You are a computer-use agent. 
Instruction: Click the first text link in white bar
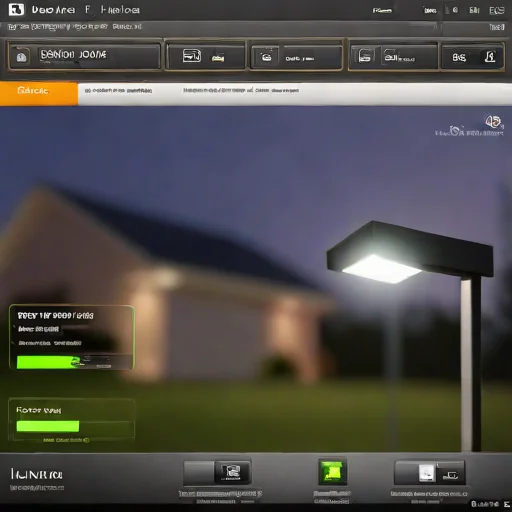click(118, 91)
